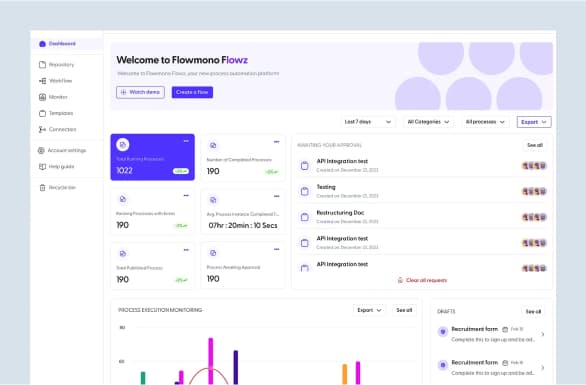586x385 pixels.
Task: Open the Repository menu item
Action: click(56, 65)
